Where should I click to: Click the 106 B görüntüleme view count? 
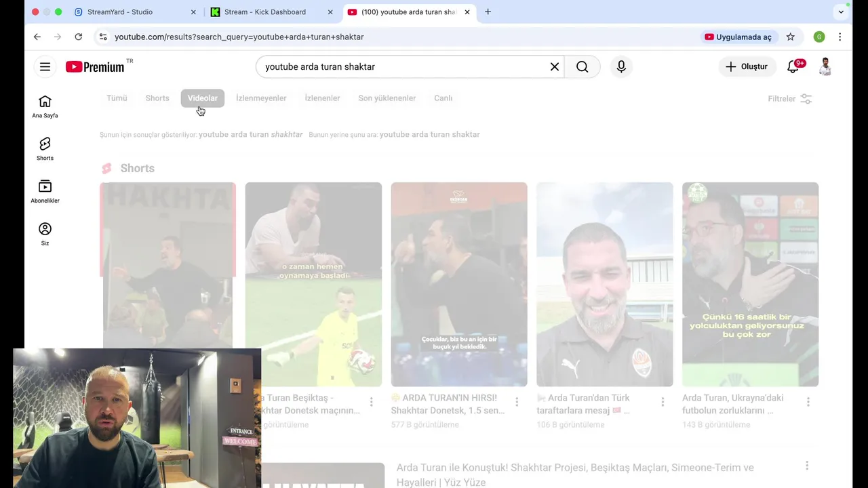[570, 425]
